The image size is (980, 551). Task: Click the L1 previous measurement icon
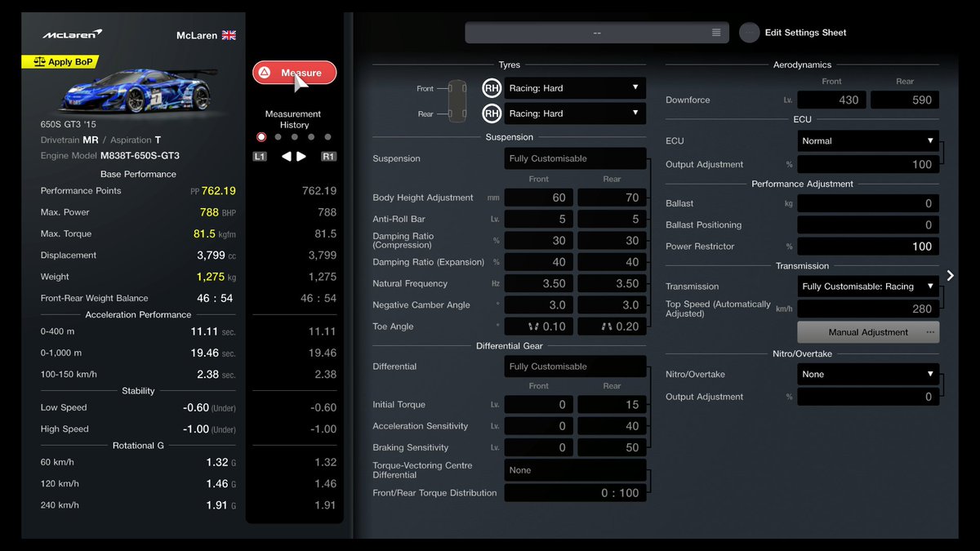click(x=260, y=157)
